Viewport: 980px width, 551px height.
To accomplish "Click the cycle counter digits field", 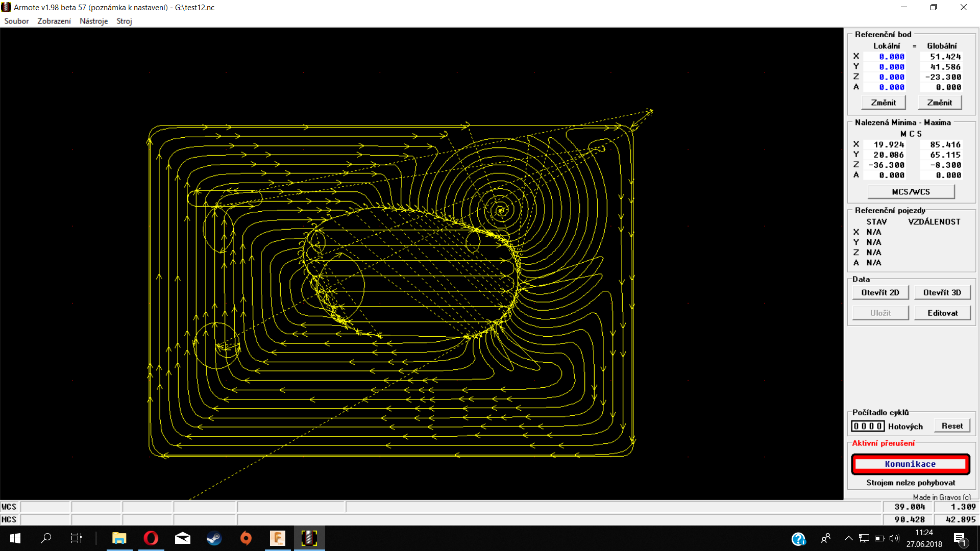I will [x=867, y=426].
